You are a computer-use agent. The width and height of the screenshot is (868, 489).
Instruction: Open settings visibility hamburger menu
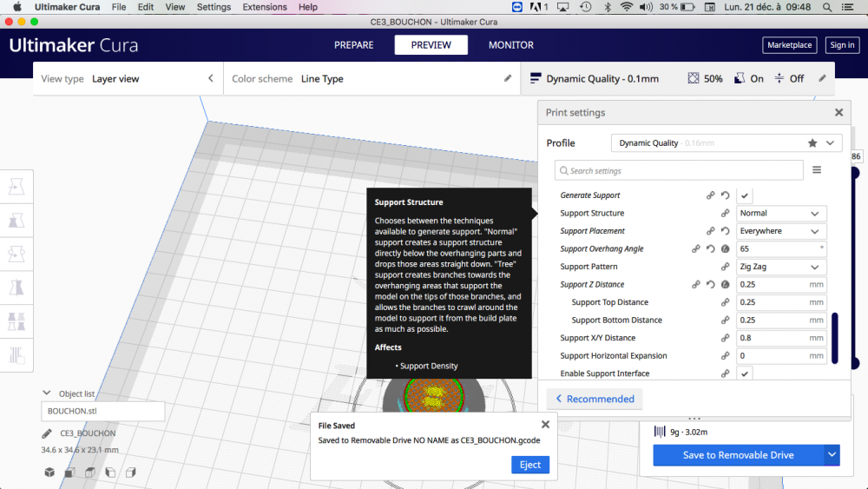(817, 170)
